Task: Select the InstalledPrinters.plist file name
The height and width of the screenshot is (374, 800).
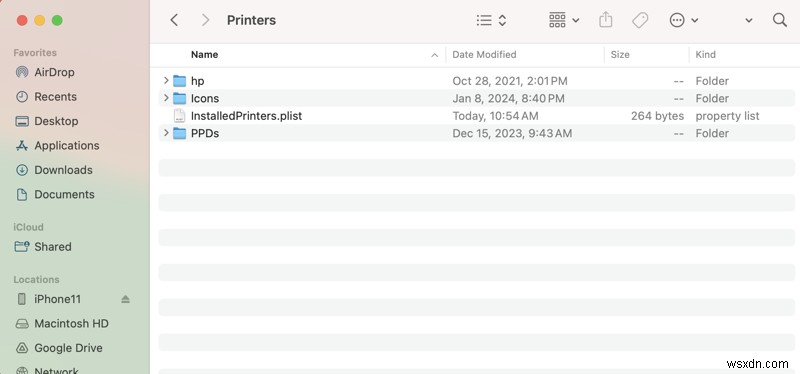Action: pos(246,116)
